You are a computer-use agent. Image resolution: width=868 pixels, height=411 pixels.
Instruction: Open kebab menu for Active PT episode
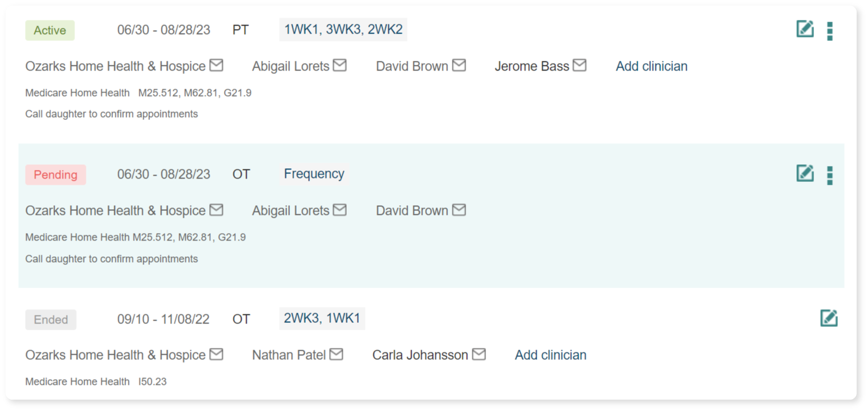pos(830,31)
